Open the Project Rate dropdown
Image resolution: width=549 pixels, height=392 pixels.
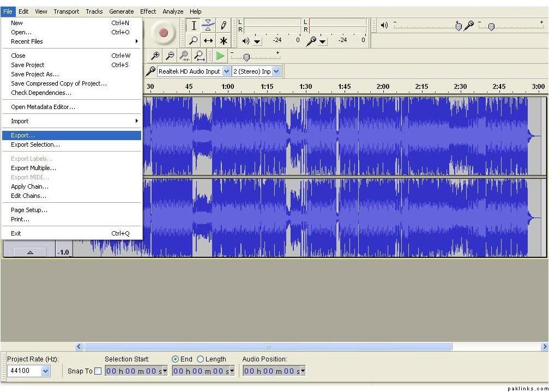click(45, 371)
